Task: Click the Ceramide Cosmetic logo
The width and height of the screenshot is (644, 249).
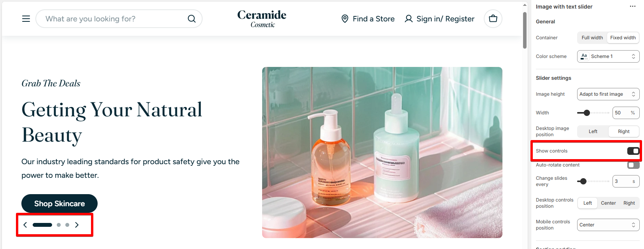Action: 262,19
